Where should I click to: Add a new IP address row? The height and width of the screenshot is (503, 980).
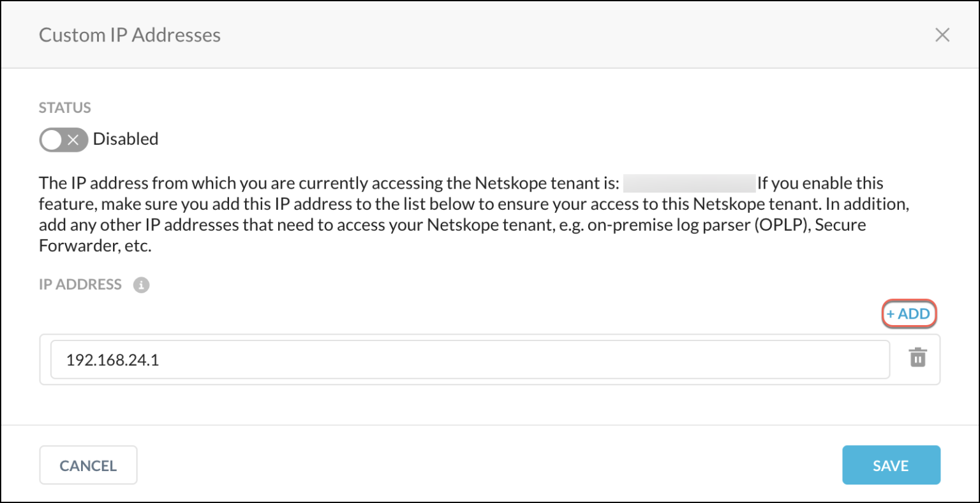(x=909, y=314)
